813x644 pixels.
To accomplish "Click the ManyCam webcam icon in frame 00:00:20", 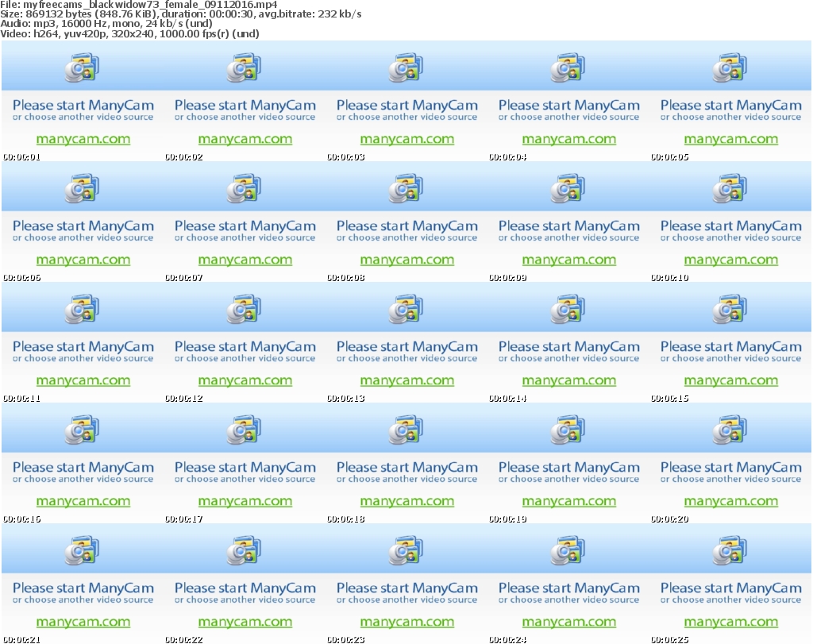I will 730,430.
